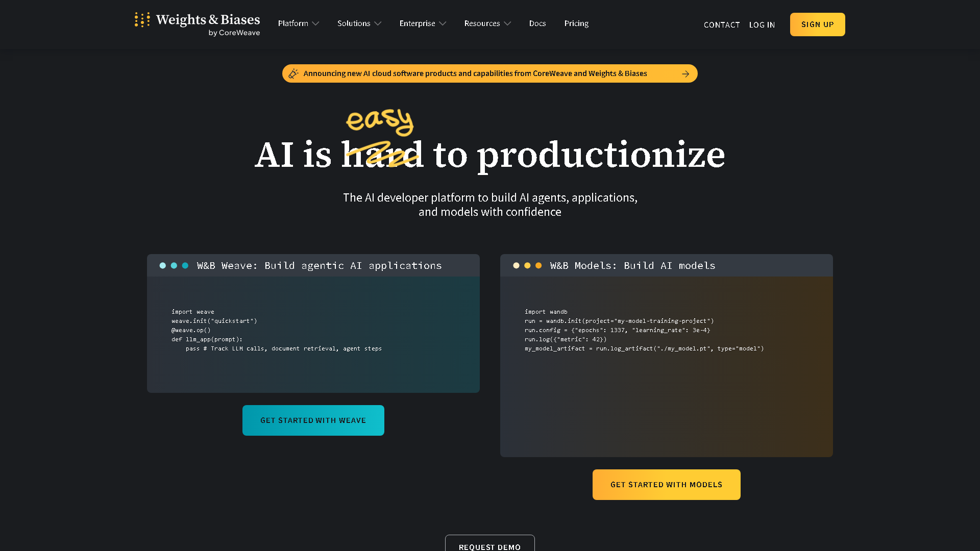Click the sparkle icon in the announcement banner
Image resolution: width=980 pixels, height=551 pixels.
[x=294, y=73]
